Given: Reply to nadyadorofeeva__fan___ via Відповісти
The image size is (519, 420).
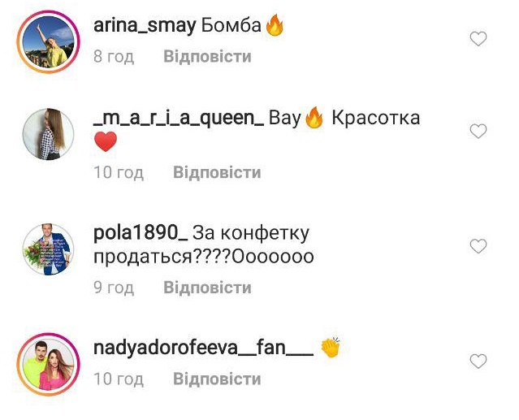Looking at the screenshot, I should (217, 379).
